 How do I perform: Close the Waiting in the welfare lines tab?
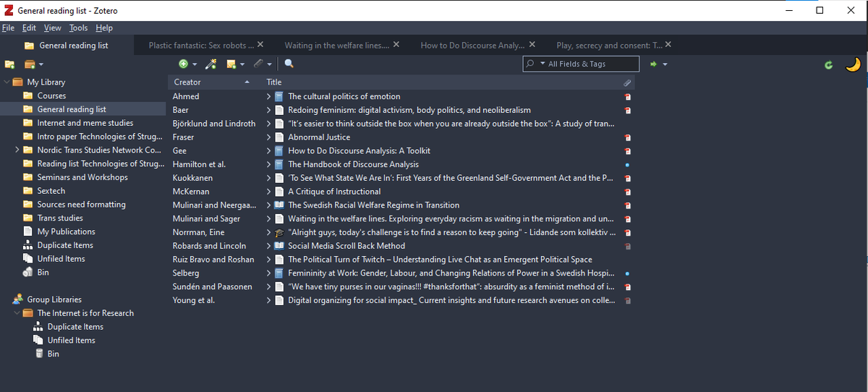pos(396,44)
